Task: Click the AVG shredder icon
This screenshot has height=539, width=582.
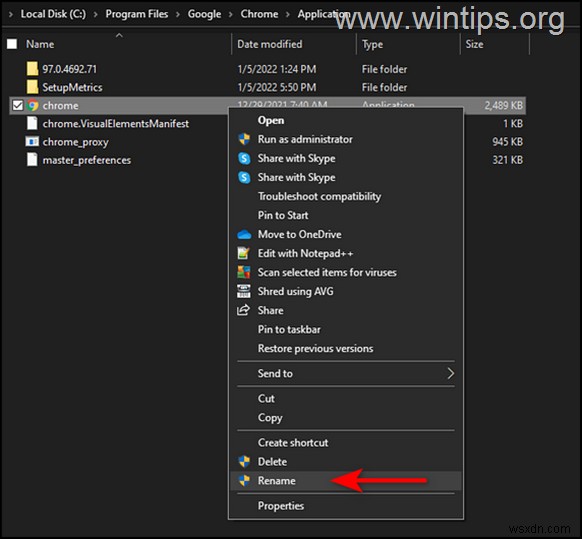Action: pyautogui.click(x=243, y=291)
